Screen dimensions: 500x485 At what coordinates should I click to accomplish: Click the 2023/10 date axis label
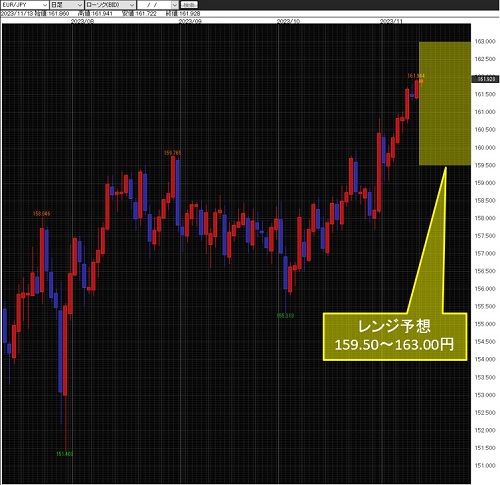288,21
